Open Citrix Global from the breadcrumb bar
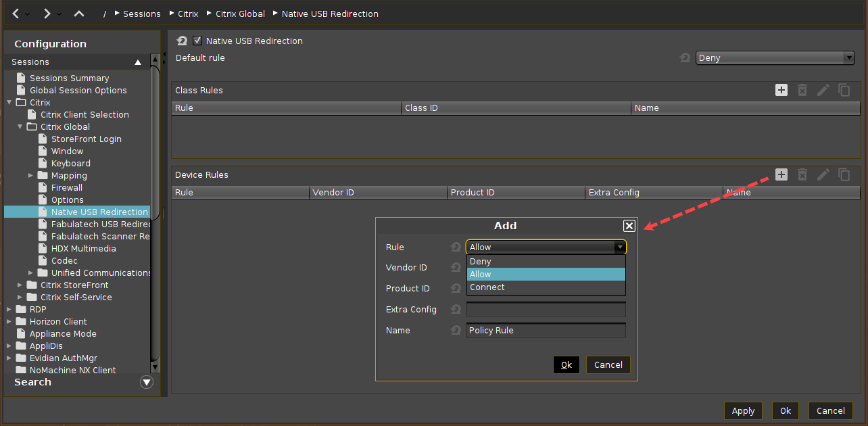This screenshot has height=426, width=868. click(x=240, y=14)
